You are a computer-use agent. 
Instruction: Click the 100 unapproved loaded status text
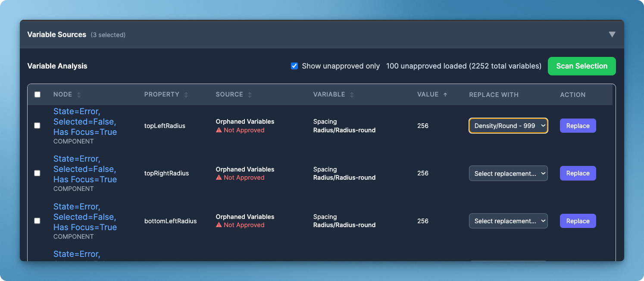(464, 66)
